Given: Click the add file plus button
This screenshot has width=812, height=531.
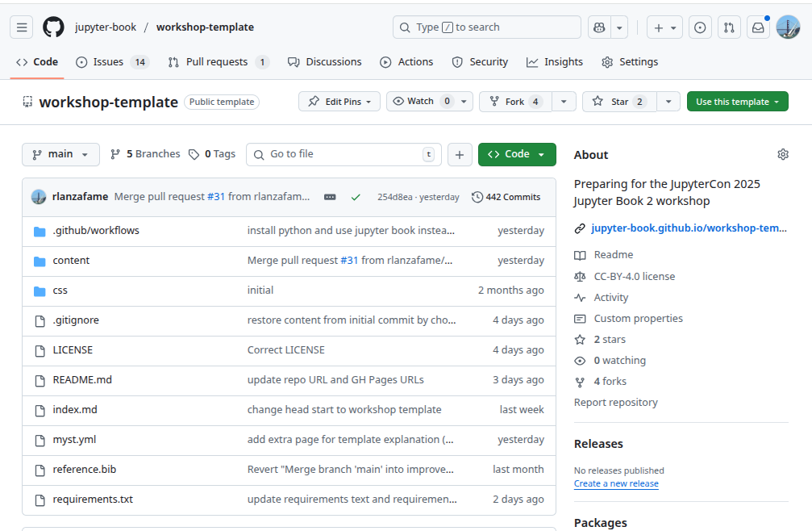Looking at the screenshot, I should click(459, 155).
